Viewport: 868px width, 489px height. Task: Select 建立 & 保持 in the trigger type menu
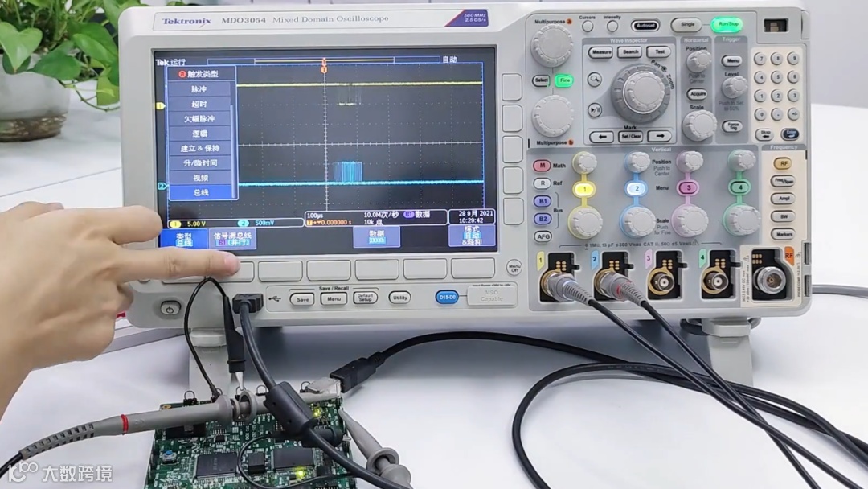pos(200,149)
